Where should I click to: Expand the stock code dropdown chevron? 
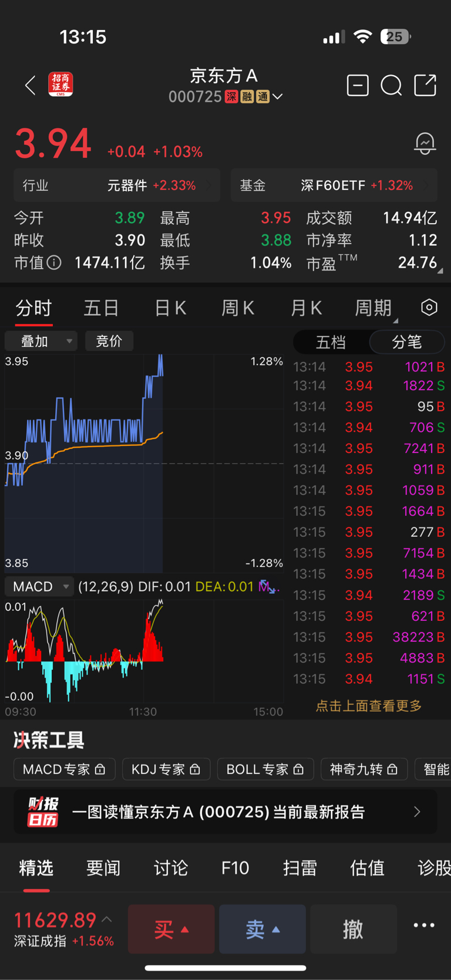[x=278, y=96]
